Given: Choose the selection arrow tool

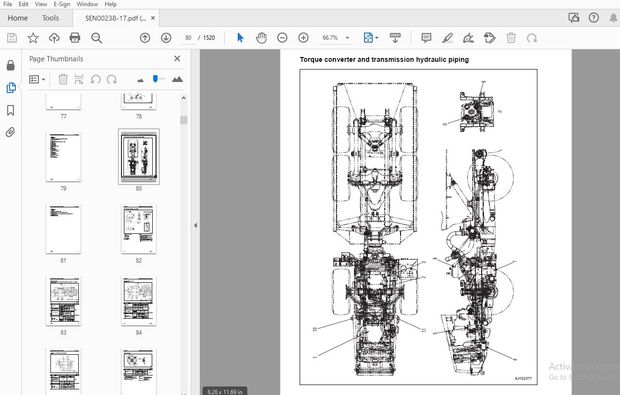Looking at the screenshot, I should 240,38.
